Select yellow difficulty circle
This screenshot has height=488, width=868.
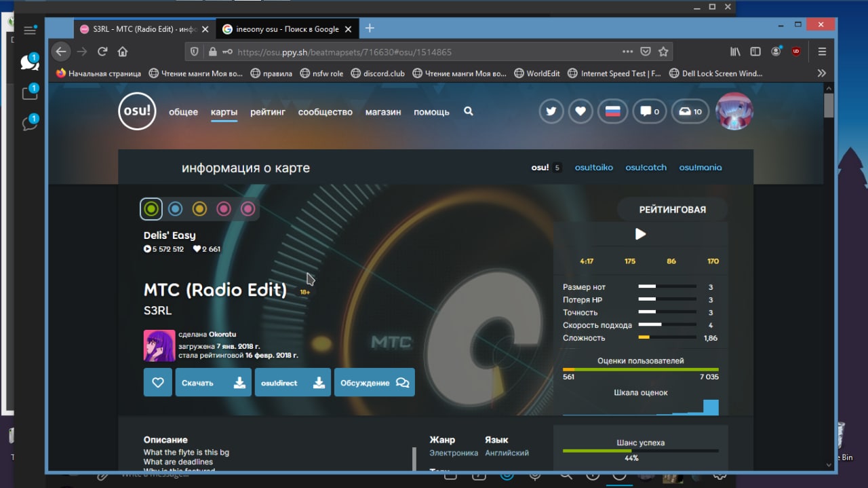point(199,209)
